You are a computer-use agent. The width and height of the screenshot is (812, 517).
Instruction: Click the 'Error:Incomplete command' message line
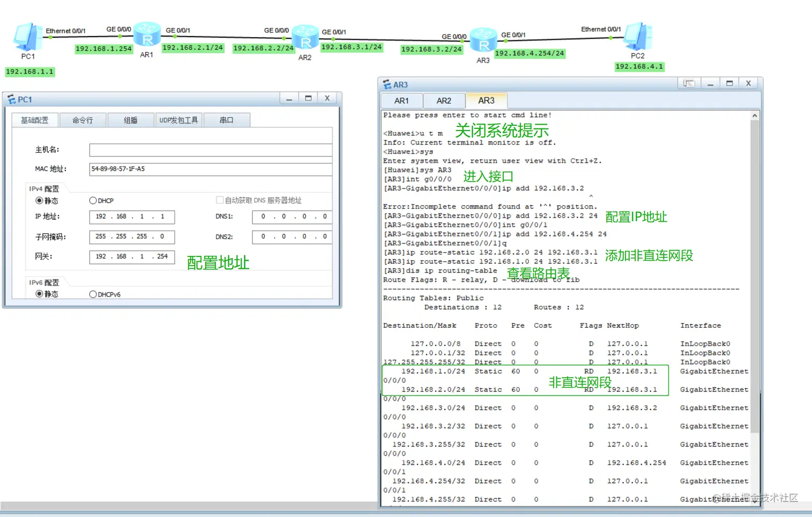490,207
